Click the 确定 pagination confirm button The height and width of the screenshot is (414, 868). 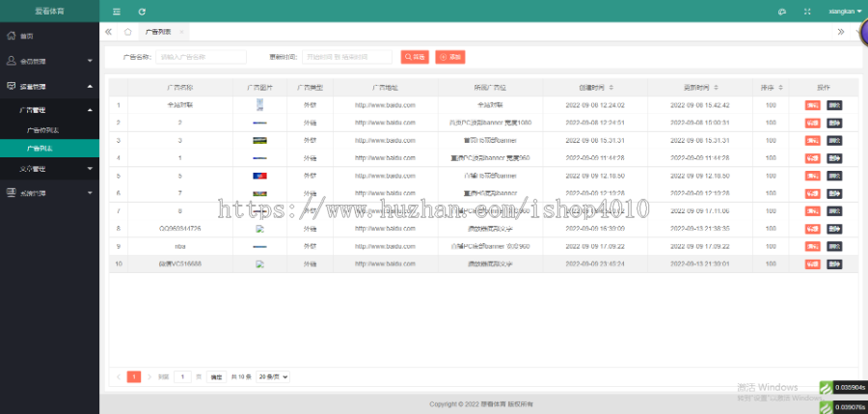[216, 377]
